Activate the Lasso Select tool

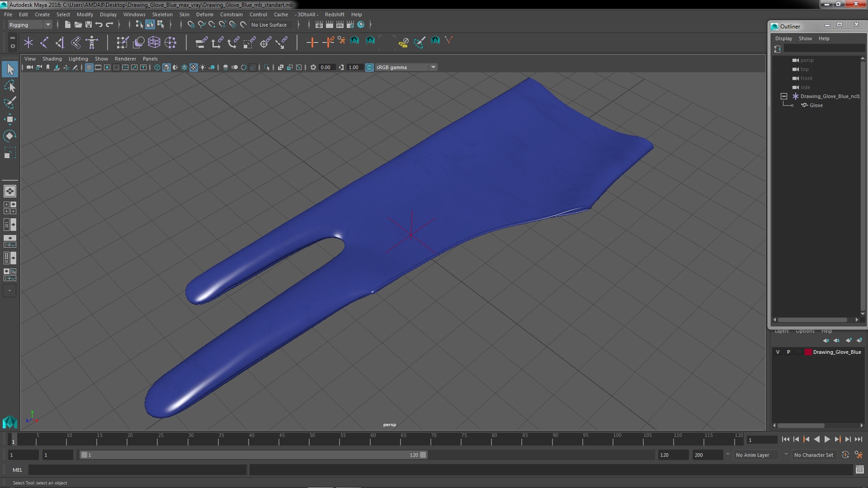[10, 86]
